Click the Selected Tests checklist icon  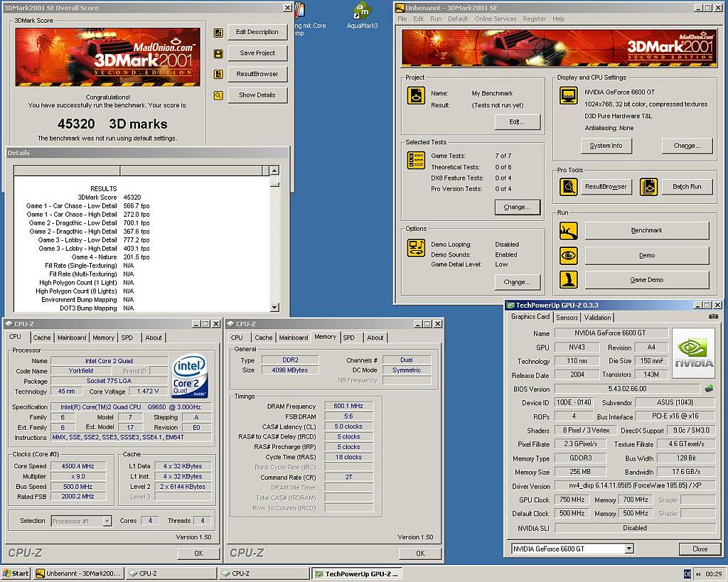click(416, 160)
